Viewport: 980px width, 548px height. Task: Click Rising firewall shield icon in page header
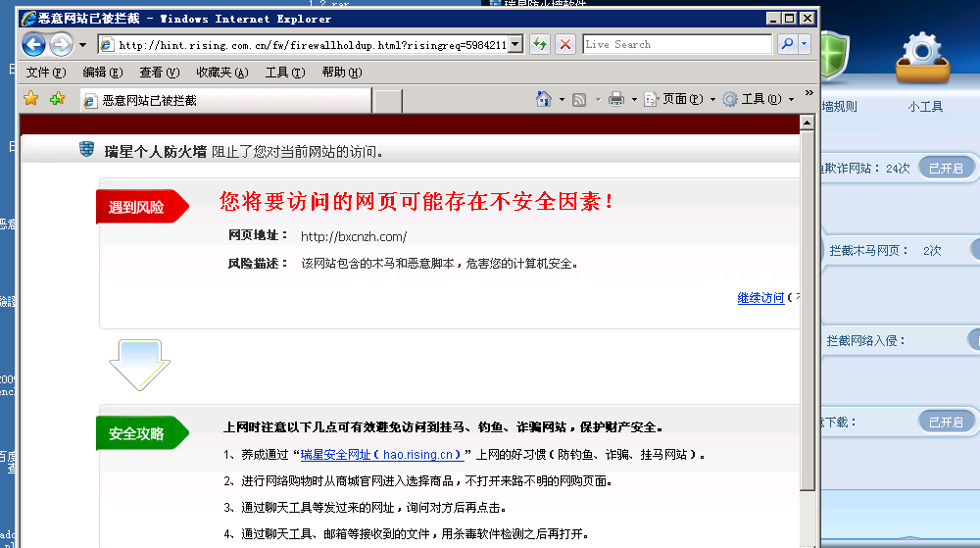[x=87, y=149]
